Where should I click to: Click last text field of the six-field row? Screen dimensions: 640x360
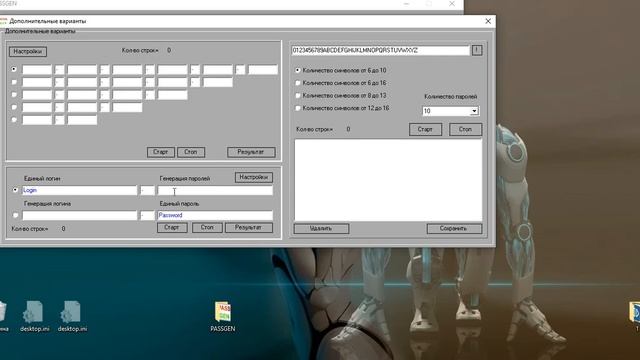click(263, 69)
